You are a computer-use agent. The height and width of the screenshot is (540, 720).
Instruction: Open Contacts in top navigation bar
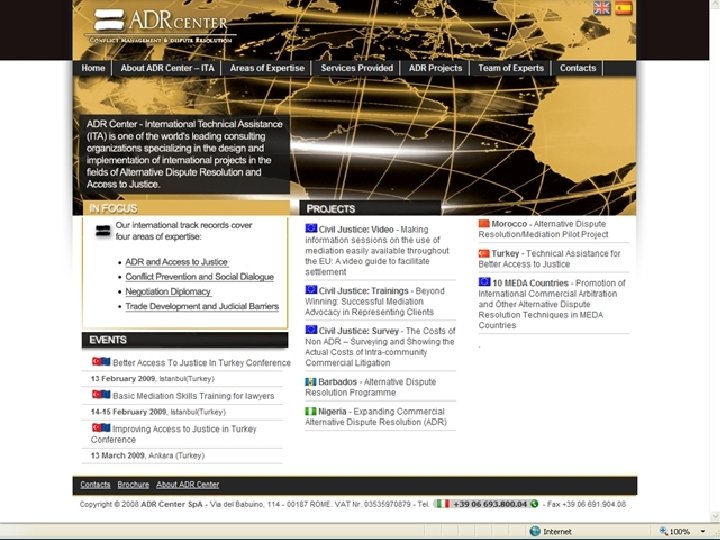[x=578, y=68]
